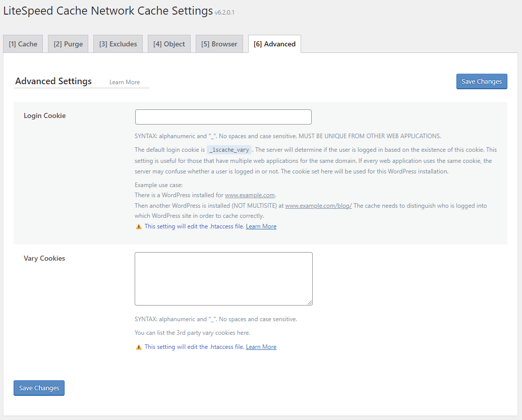Open the www.example.com/blog/ link
Image resolution: width=522 pixels, height=420 pixels.
[318, 206]
